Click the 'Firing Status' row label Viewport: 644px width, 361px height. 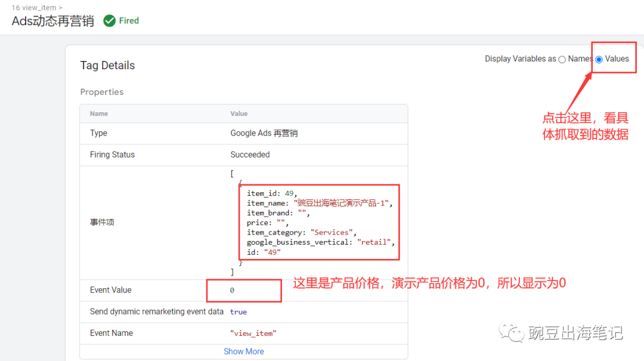[112, 155]
